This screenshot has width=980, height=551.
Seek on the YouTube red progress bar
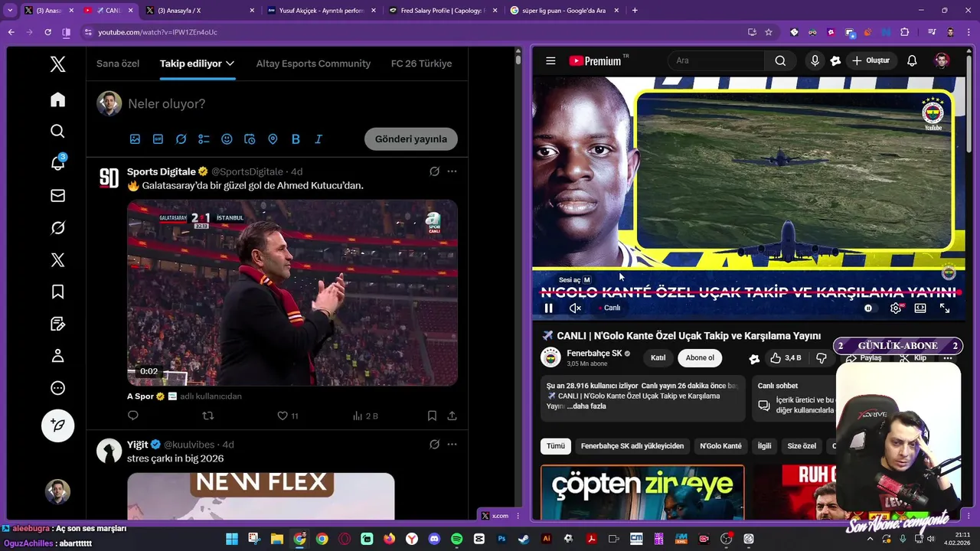748,292
